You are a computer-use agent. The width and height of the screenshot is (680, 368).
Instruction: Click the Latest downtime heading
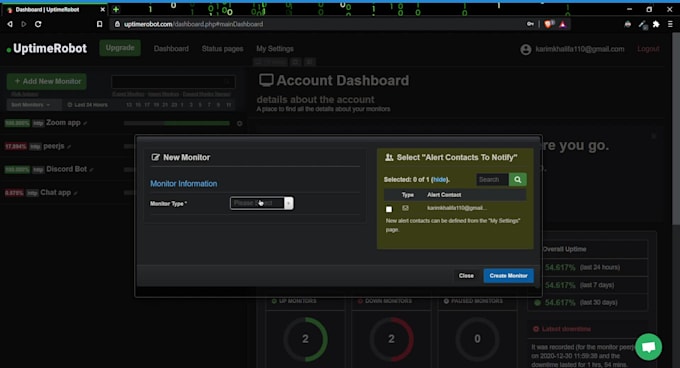click(566, 329)
